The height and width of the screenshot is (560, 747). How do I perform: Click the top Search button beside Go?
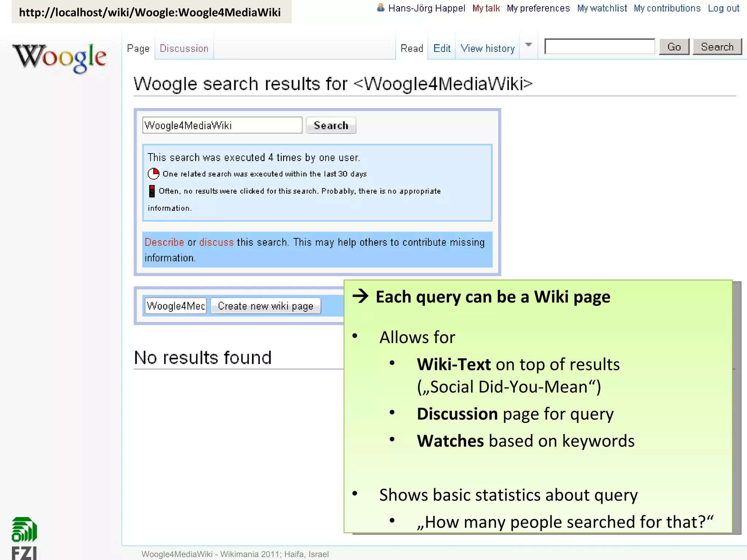(717, 47)
